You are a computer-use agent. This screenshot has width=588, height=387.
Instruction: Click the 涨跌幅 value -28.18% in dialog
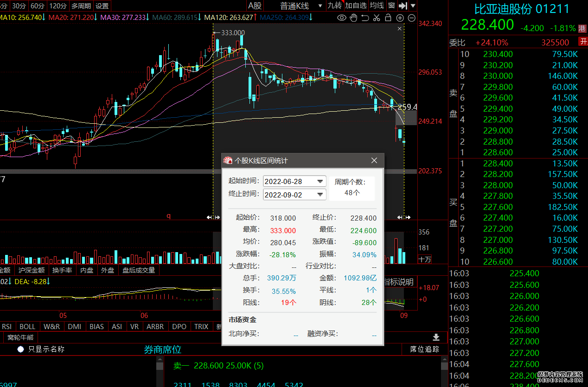point(282,254)
